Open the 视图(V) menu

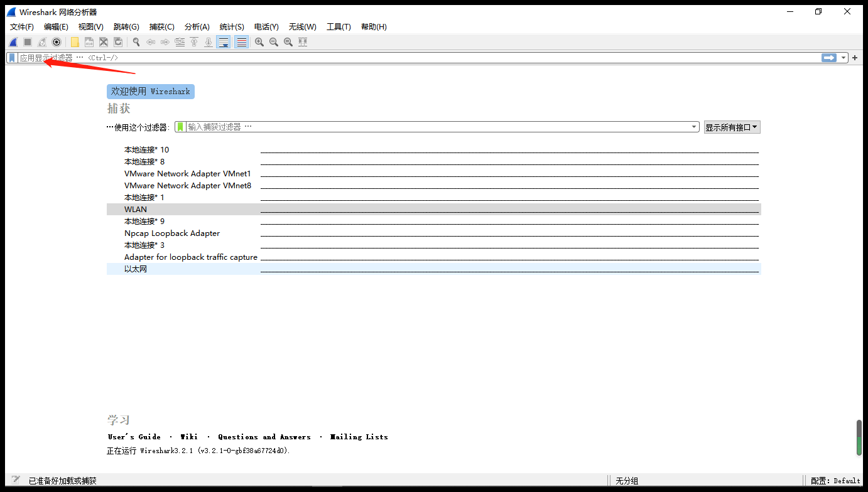(x=90, y=27)
